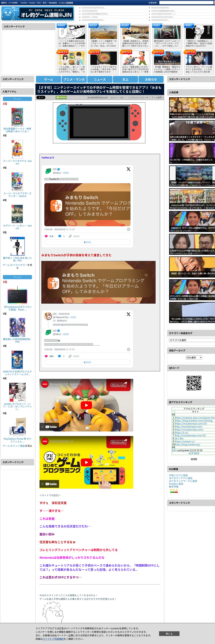
Task: Click the newser.cc ranking link
Action: [185, 442]
